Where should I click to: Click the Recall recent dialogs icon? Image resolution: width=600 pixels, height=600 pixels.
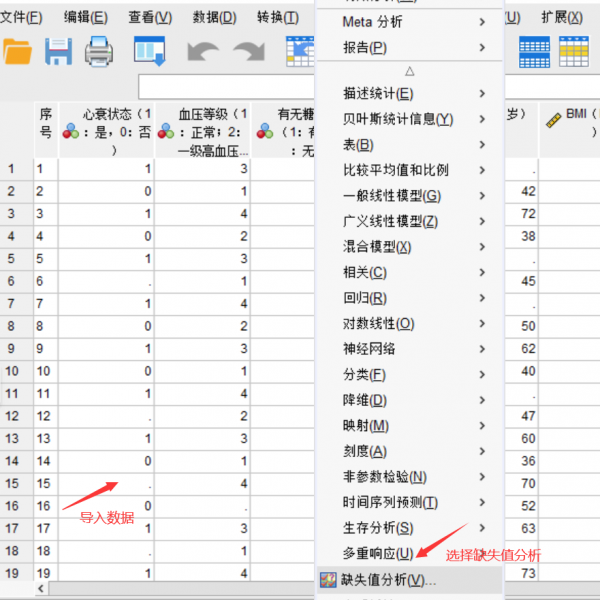pos(149,52)
